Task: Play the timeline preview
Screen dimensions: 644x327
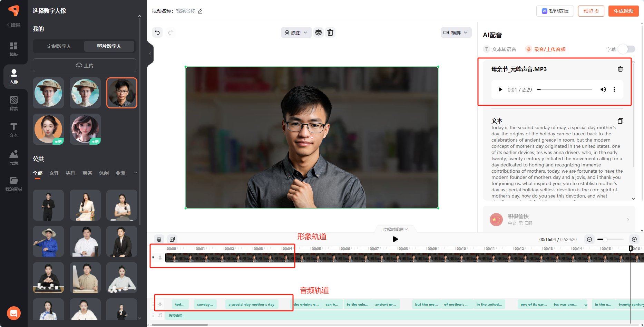Action: pos(395,239)
